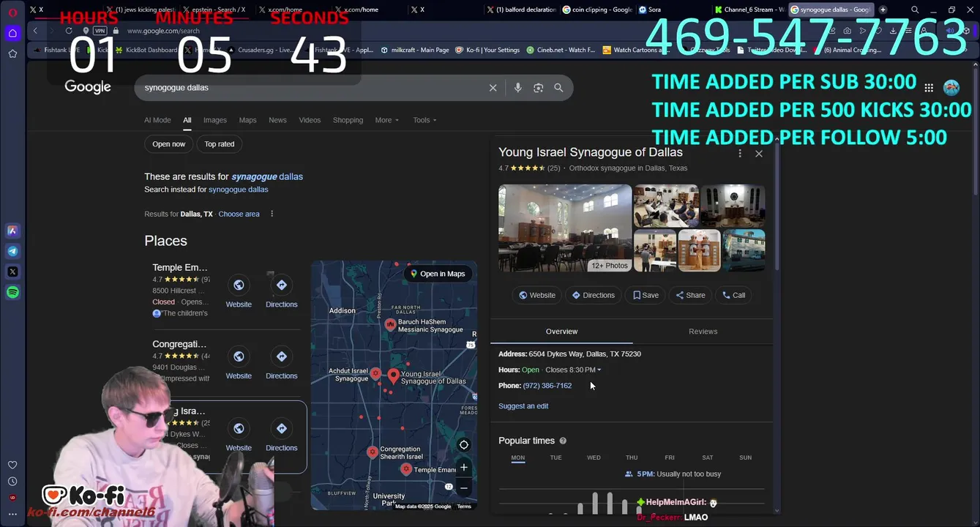Toggle the VPN badge in the address bar
The height and width of the screenshot is (527, 980).
(x=100, y=31)
